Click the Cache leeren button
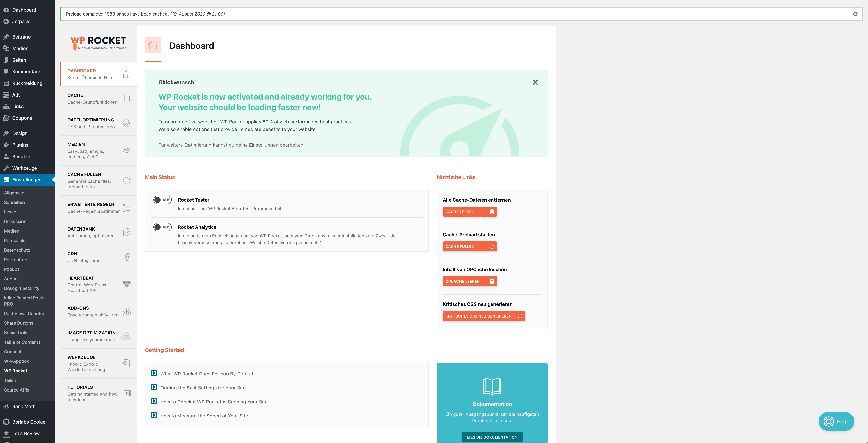Screen dimensions: 868x443 [470, 212]
